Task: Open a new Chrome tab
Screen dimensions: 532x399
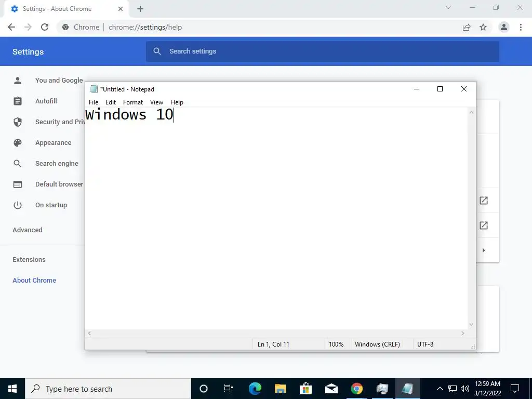Action: 140,9
